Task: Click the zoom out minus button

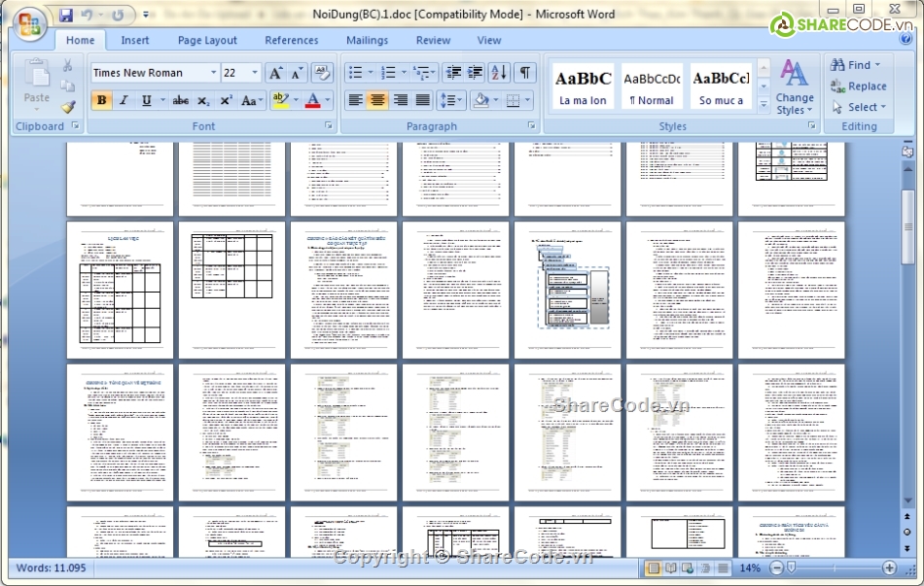Action: click(x=777, y=569)
